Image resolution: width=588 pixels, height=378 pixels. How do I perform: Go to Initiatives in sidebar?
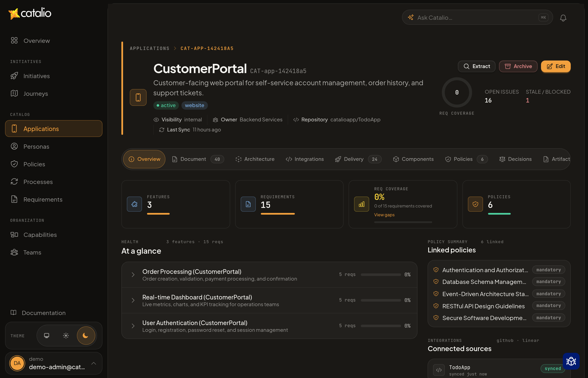click(x=54, y=76)
